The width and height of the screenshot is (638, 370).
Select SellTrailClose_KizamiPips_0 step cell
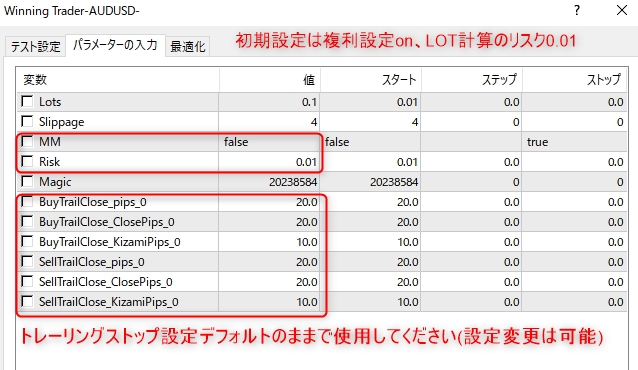click(x=471, y=302)
